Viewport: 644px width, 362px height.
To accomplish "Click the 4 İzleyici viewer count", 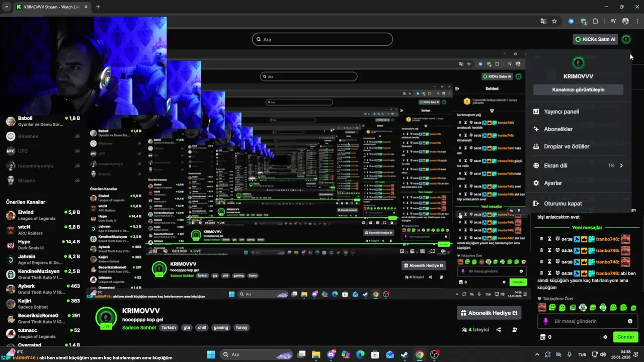I will [x=475, y=330].
